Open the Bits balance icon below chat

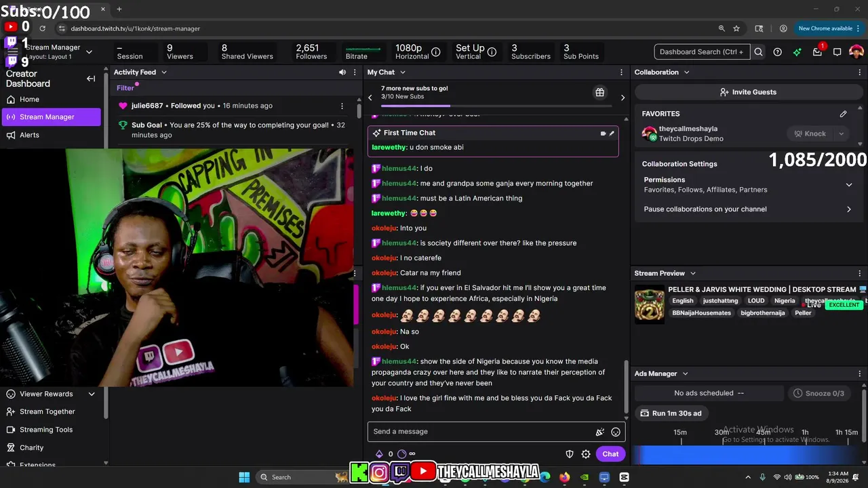click(x=379, y=454)
